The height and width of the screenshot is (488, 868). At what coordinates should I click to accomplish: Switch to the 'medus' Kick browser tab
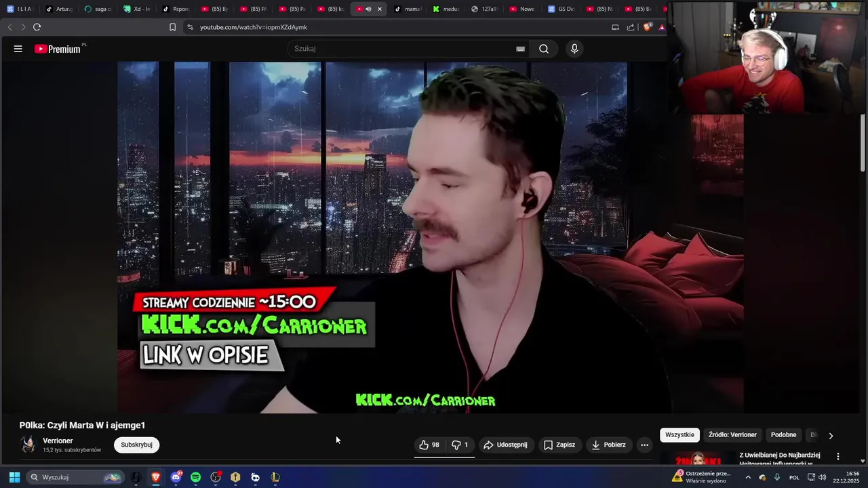point(446,9)
